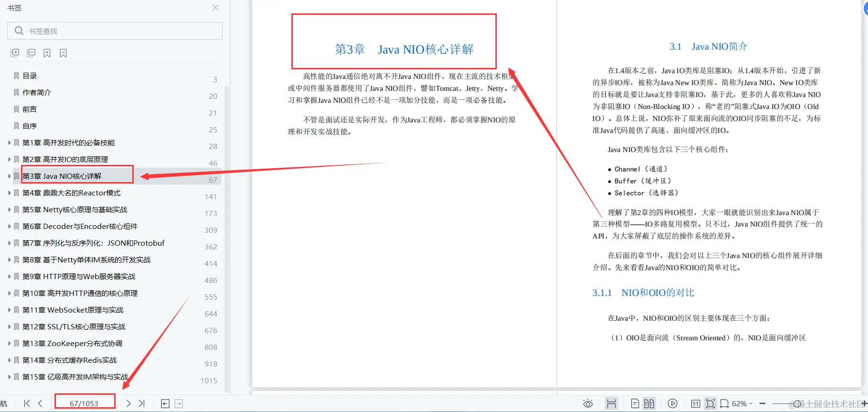The height and width of the screenshot is (412, 868).
Task: Expand 第13章 ZooKeeper分布式协调 node
Action: (x=9, y=343)
